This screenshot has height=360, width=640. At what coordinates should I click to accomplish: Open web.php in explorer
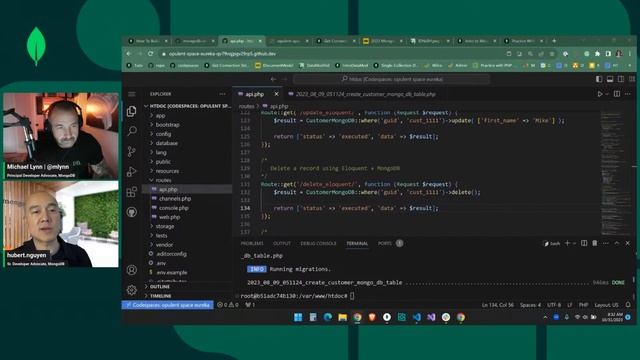(x=169, y=217)
